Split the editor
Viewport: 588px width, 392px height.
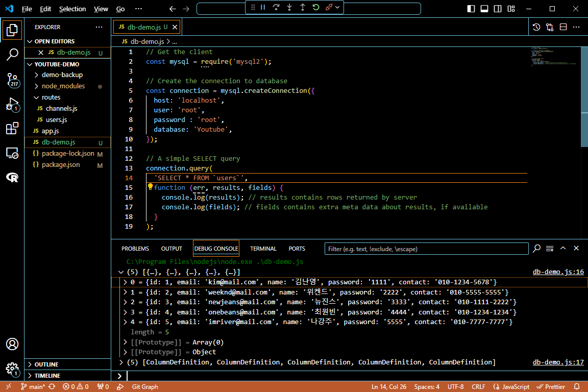click(563, 27)
